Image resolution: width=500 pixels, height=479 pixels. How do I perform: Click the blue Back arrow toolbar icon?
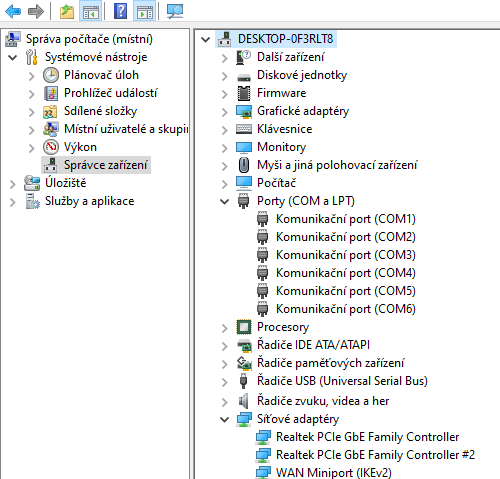[13, 11]
